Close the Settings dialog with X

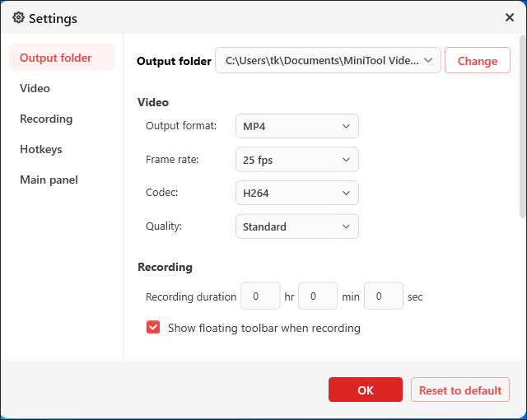(x=510, y=17)
